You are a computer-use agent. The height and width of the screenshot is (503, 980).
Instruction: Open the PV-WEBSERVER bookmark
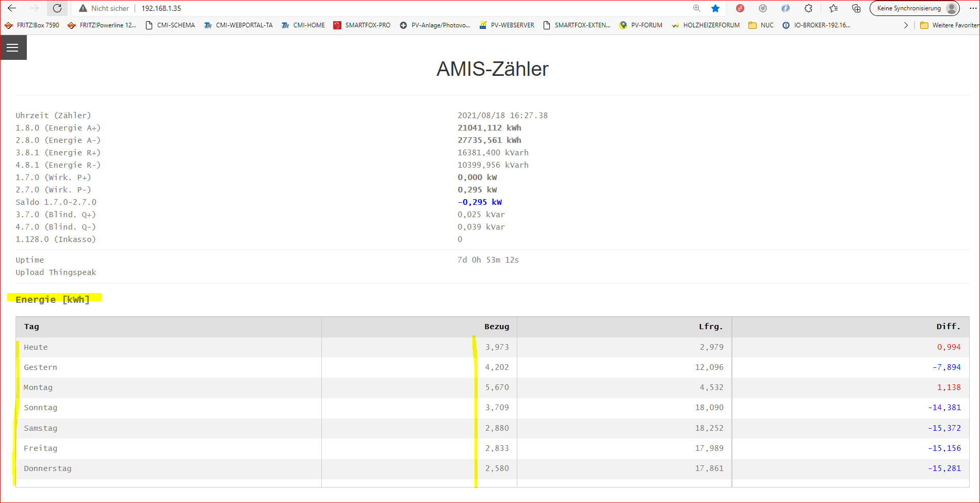[507, 25]
